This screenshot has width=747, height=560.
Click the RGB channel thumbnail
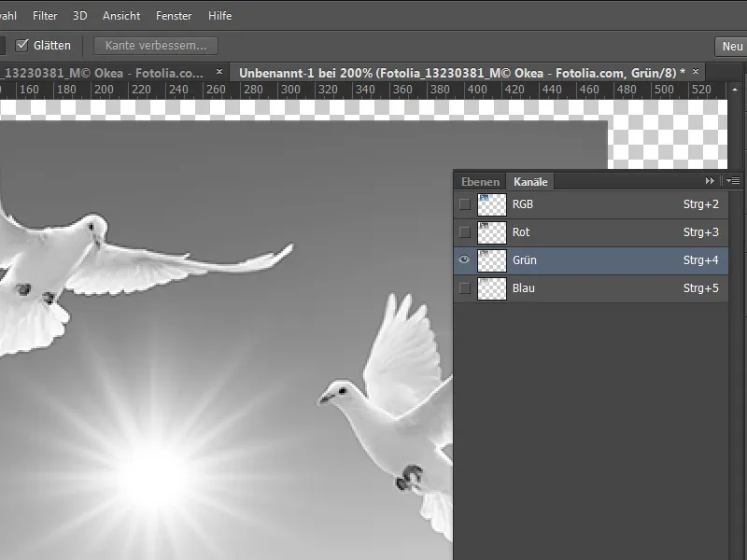[492, 204]
